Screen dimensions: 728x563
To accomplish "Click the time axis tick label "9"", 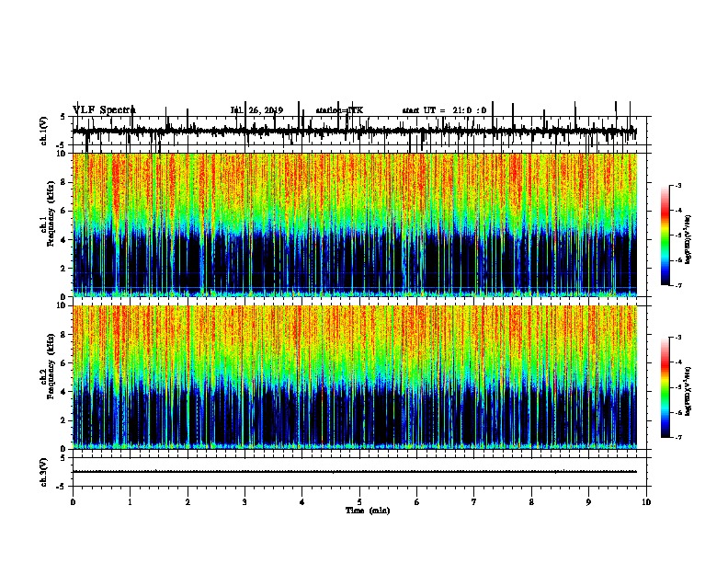I will pyautogui.click(x=588, y=502).
